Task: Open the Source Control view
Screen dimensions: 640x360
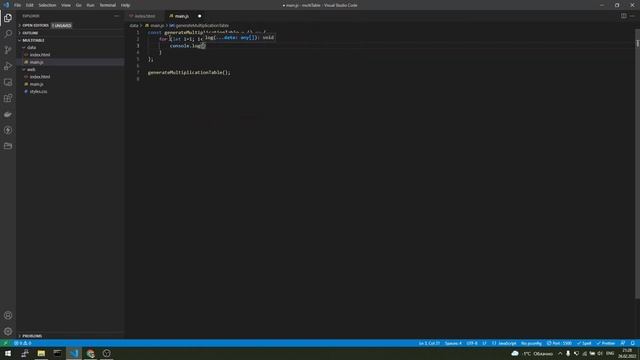Action: click(8, 50)
